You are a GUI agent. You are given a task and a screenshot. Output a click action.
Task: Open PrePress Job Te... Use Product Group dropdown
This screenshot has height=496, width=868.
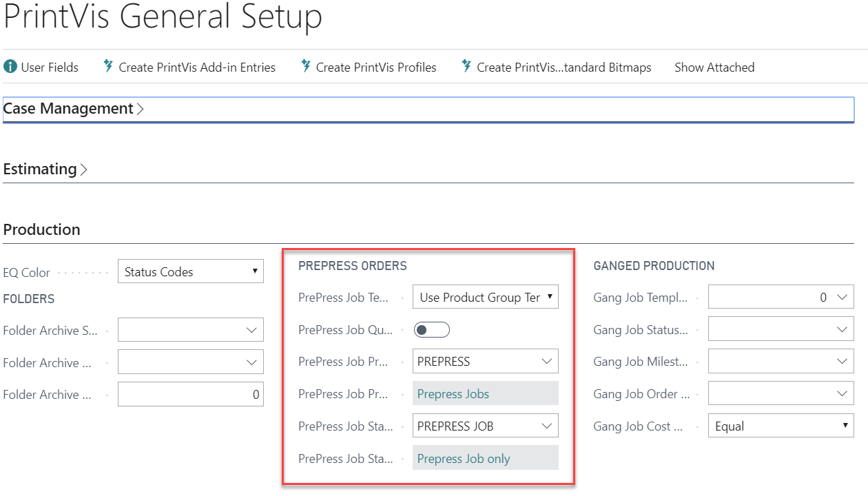click(x=485, y=297)
